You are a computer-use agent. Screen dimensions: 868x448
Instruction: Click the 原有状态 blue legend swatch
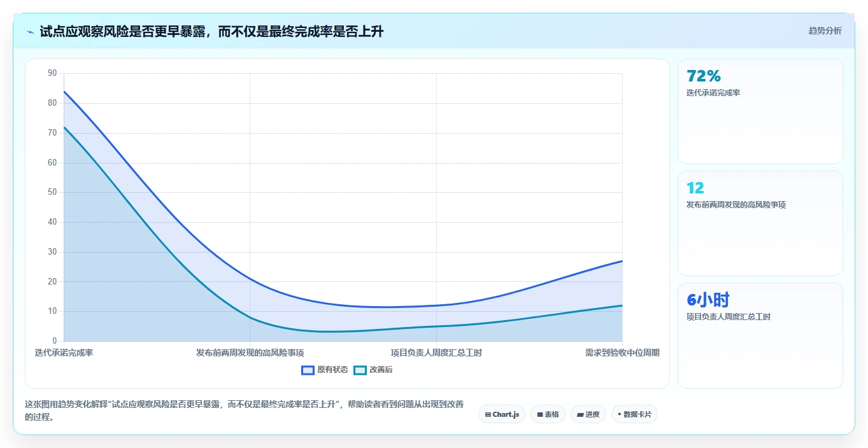point(308,370)
